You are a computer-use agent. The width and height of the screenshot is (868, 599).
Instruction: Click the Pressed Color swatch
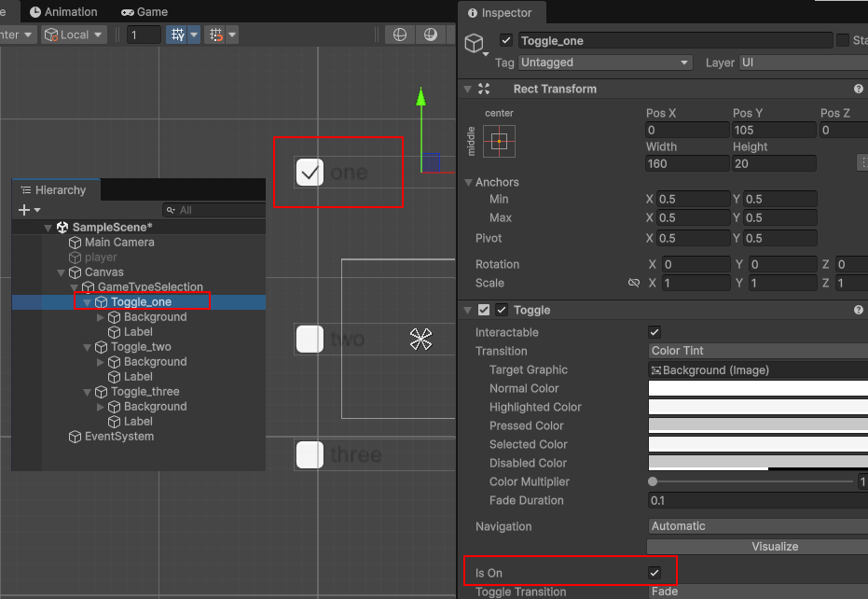(757, 425)
